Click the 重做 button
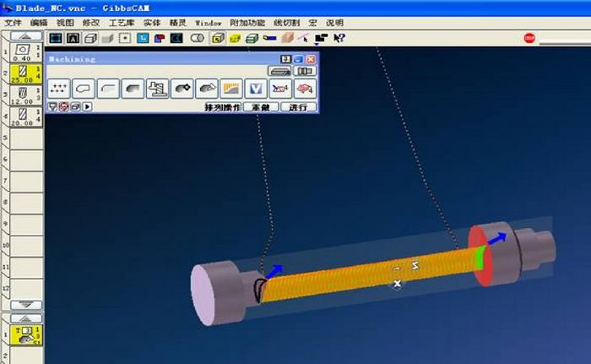This screenshot has height=364, width=591. [261, 107]
